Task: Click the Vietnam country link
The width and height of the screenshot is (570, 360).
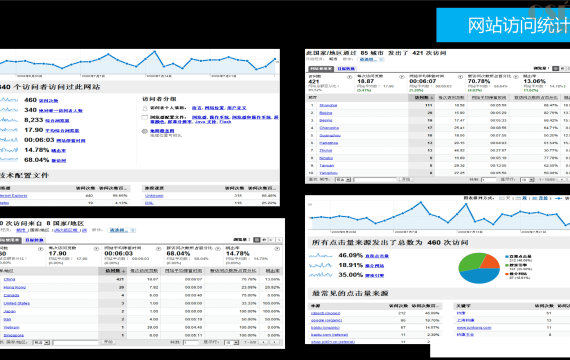Action: (x=11, y=327)
